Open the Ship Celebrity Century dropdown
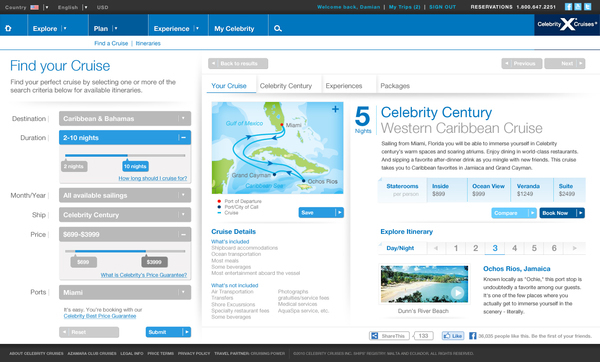600x362 pixels. (125, 215)
